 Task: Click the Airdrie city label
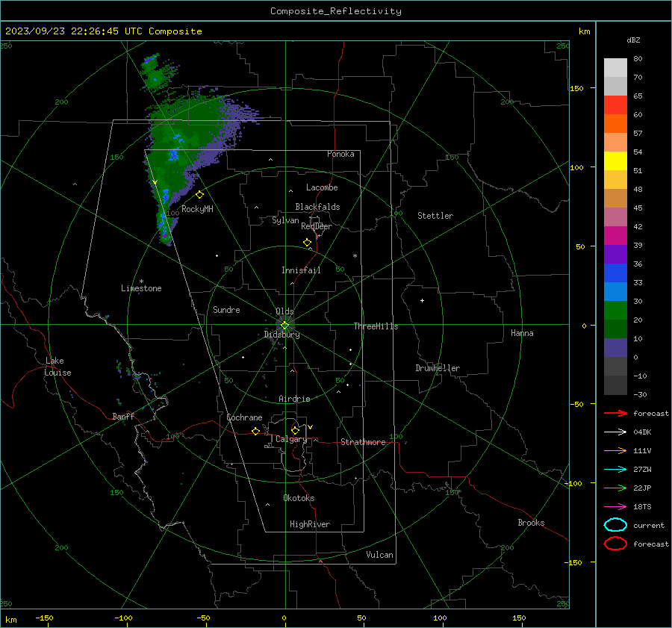click(294, 399)
